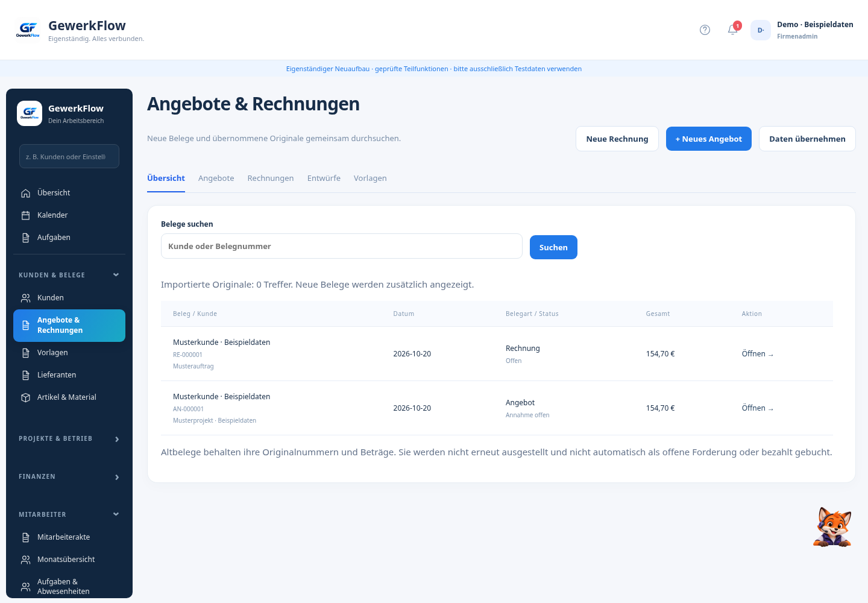Click the GewerkFlow sidebar logo tile

30,113
